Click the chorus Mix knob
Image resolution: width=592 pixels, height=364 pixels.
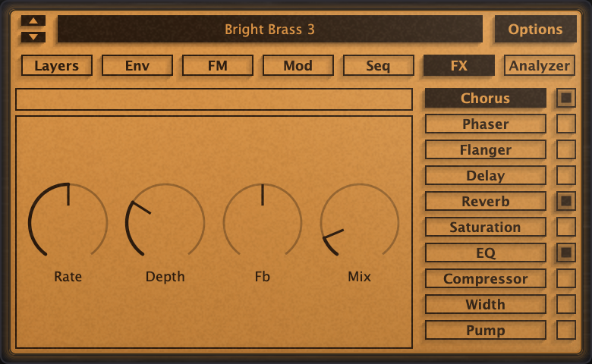pyautogui.click(x=360, y=222)
